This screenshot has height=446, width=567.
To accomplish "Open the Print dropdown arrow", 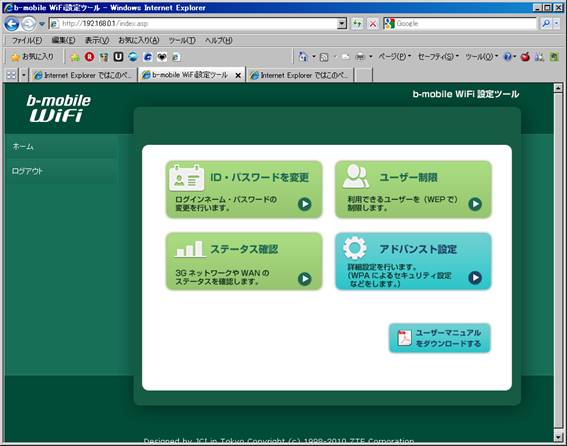I will (371, 57).
